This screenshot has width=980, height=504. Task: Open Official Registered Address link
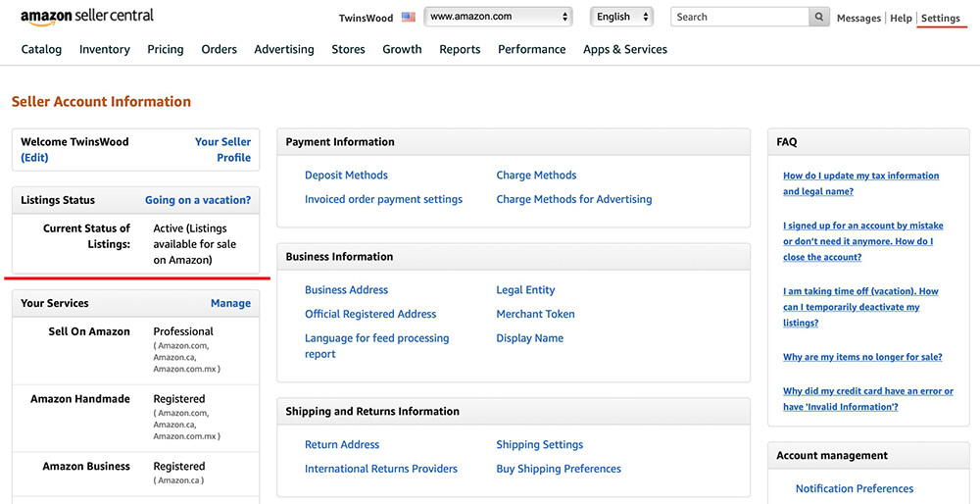(370, 314)
